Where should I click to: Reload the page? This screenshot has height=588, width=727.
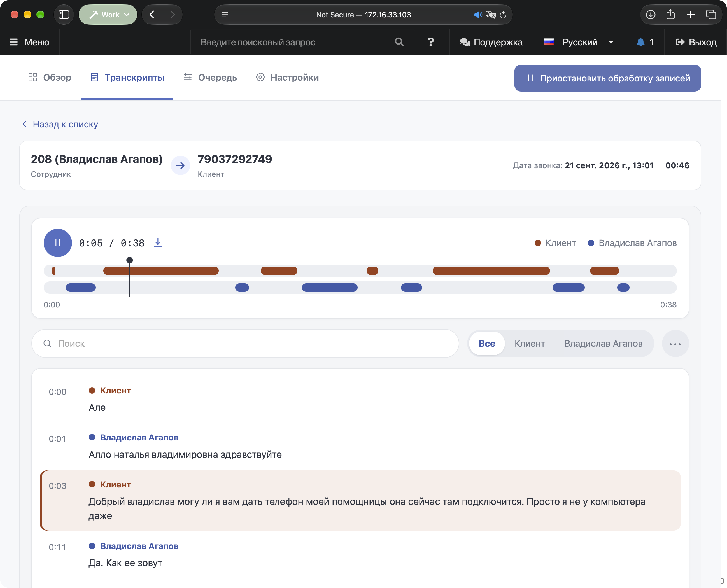[503, 15]
